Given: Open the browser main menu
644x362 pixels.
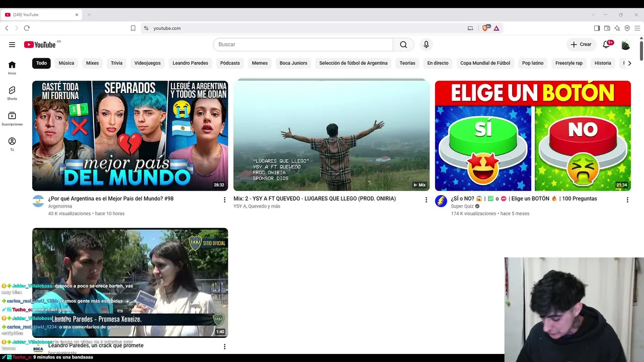Looking at the screenshot, I should 637,28.
